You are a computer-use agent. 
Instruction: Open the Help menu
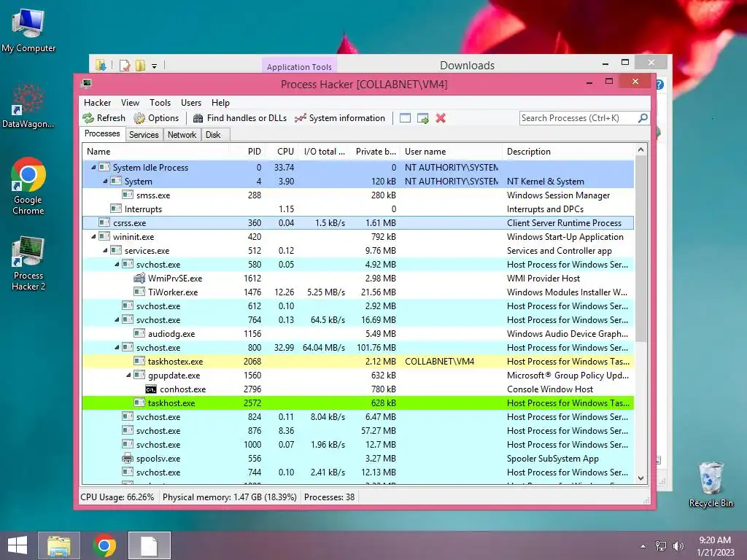tap(220, 103)
